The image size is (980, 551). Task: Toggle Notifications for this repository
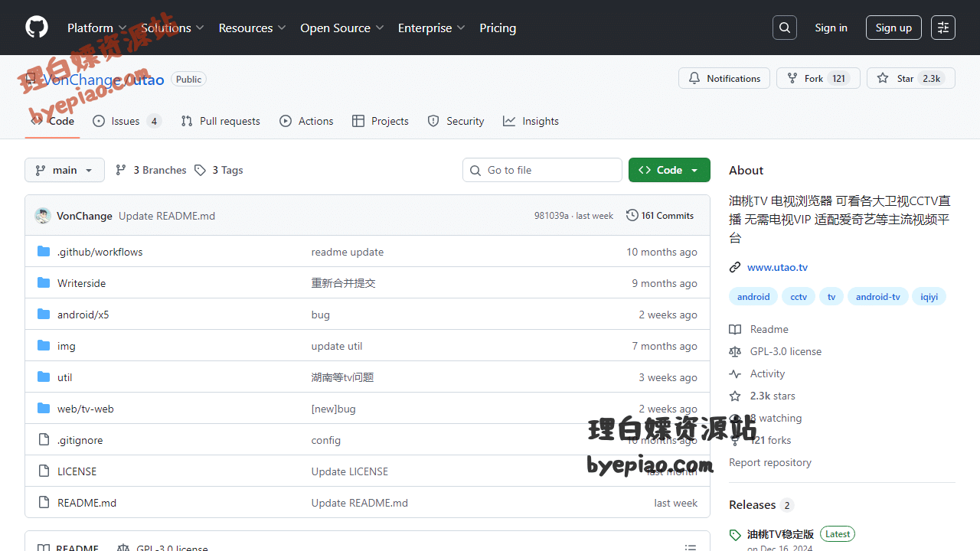click(x=724, y=78)
